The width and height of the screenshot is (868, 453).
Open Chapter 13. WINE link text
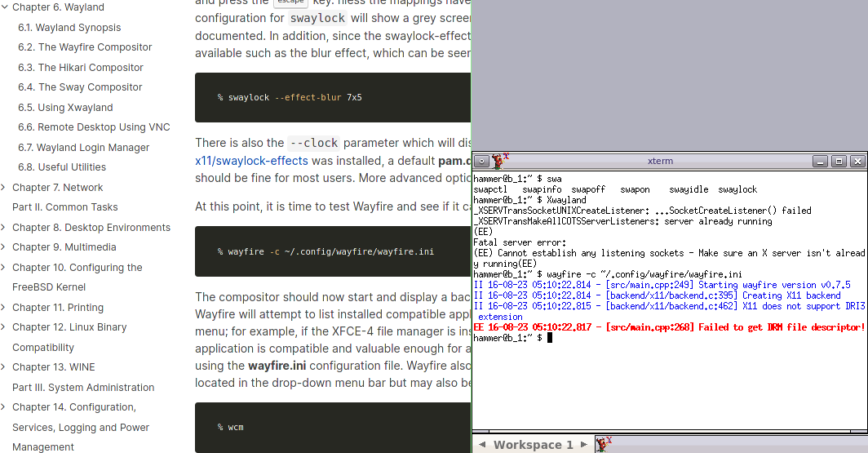click(x=54, y=367)
